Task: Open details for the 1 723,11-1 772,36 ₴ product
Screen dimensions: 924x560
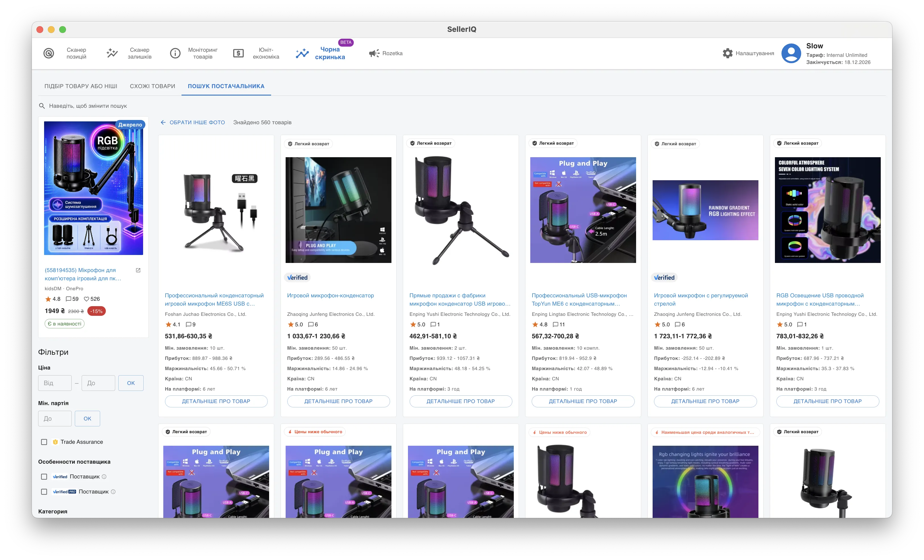Action: [706, 401]
